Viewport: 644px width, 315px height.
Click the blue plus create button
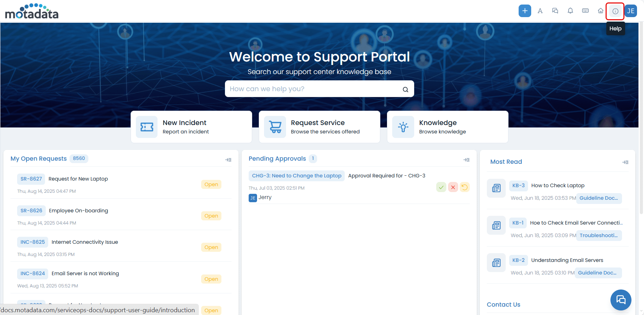coord(525,11)
